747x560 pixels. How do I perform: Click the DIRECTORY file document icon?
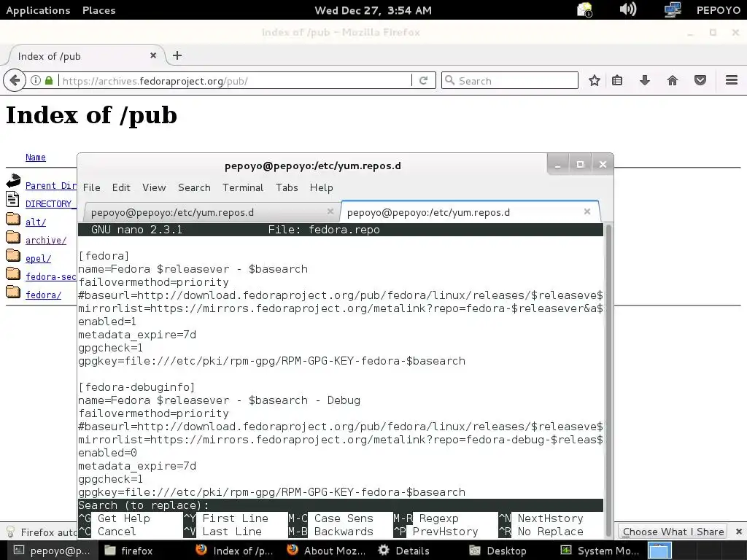pos(12,199)
